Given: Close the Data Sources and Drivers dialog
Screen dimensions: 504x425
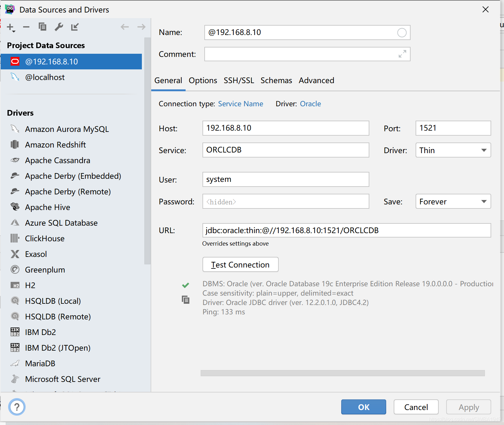Looking at the screenshot, I should pos(485,9).
